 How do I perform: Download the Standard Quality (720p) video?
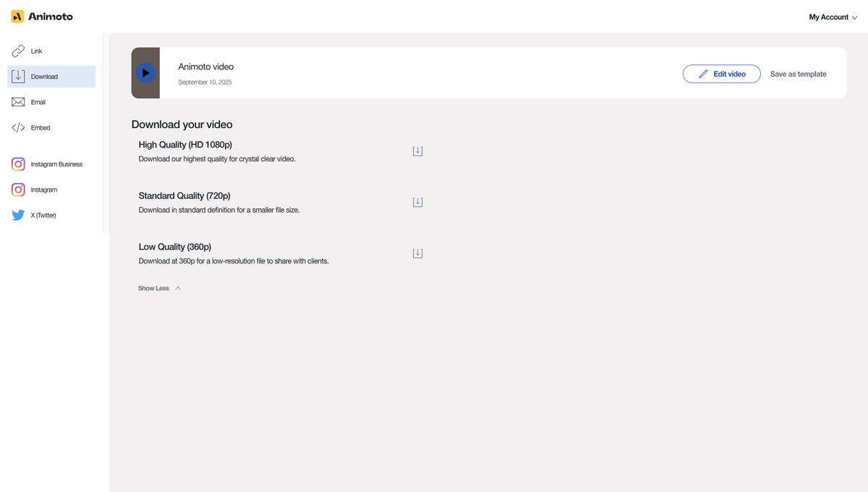(x=417, y=202)
